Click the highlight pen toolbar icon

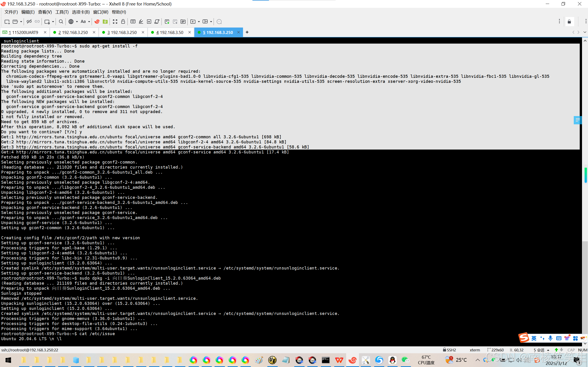[141, 22]
